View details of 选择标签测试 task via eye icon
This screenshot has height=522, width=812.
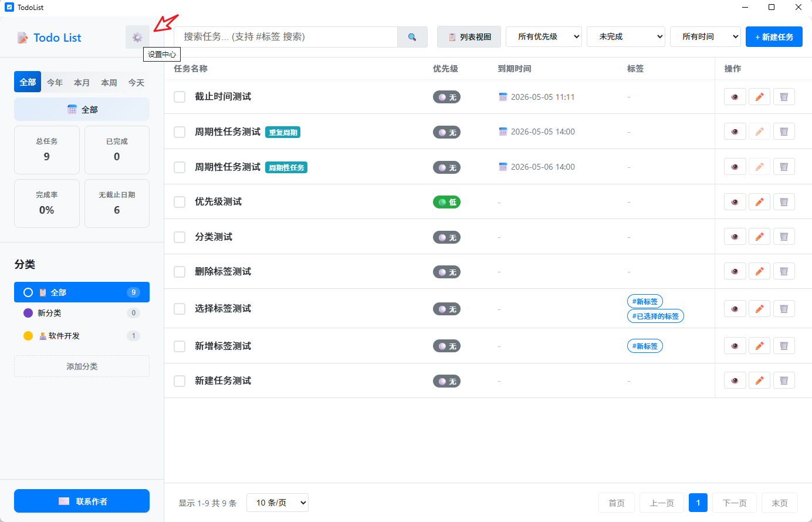point(735,309)
